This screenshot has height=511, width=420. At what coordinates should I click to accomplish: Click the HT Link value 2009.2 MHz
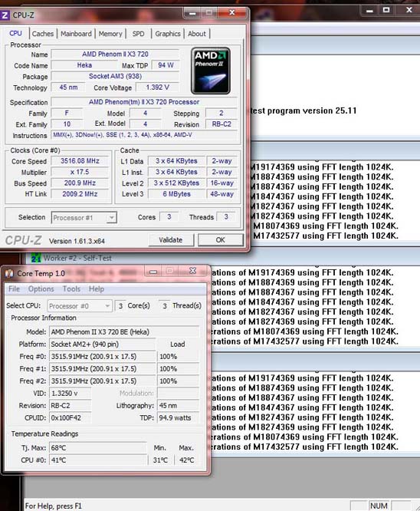tap(80, 194)
